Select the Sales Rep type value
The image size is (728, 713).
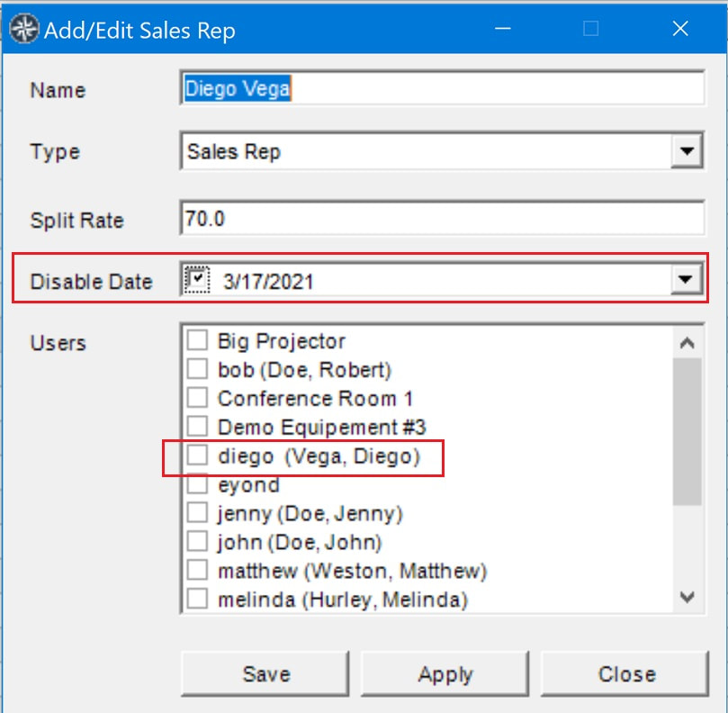coord(234,151)
